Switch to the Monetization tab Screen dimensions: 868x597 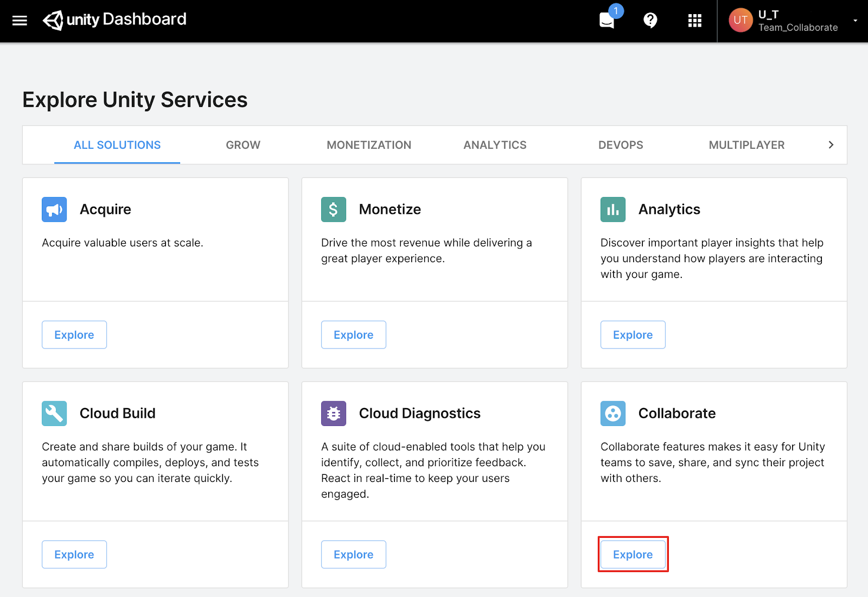pos(369,145)
